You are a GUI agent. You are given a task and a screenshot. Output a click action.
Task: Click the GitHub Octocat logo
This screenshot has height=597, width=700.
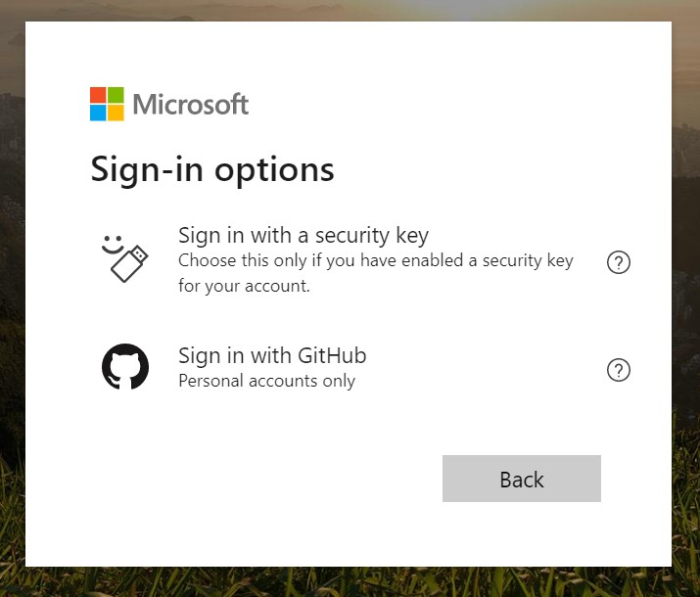[125, 367]
